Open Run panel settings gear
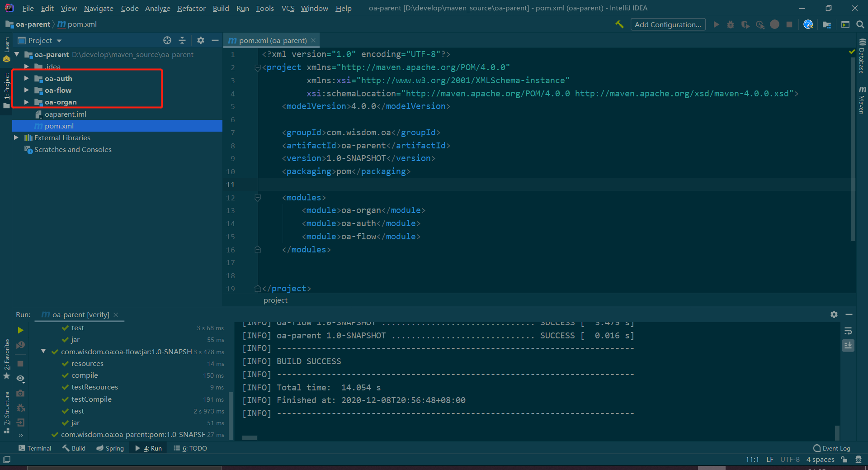This screenshot has height=470, width=868. tap(834, 314)
